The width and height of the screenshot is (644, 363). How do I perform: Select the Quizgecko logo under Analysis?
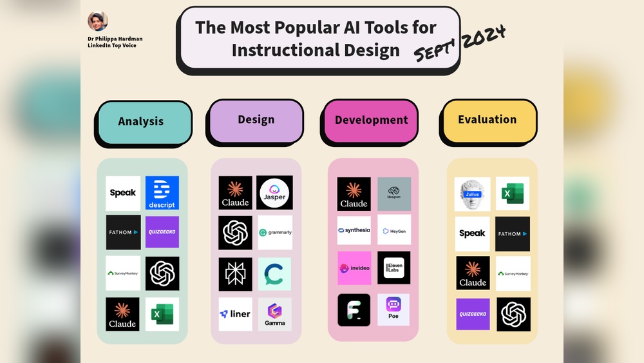(x=162, y=232)
